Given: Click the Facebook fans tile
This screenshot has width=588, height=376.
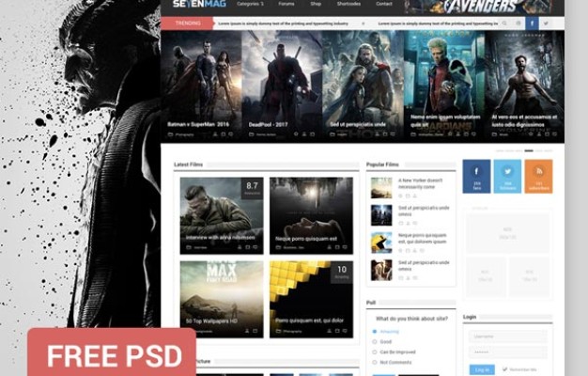Looking at the screenshot, I should click(x=476, y=177).
